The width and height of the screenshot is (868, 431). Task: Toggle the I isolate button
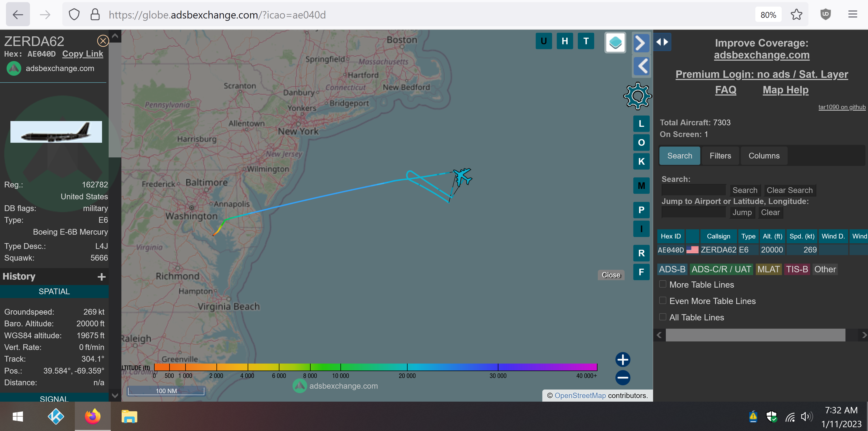click(641, 229)
